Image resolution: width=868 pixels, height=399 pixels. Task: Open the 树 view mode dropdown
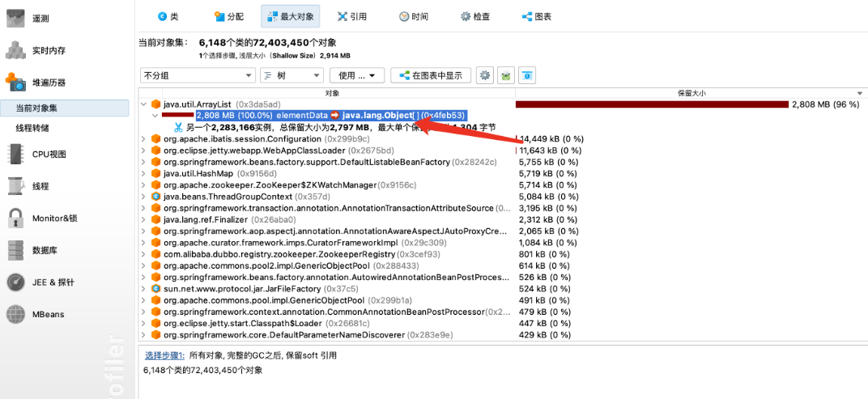click(x=291, y=75)
